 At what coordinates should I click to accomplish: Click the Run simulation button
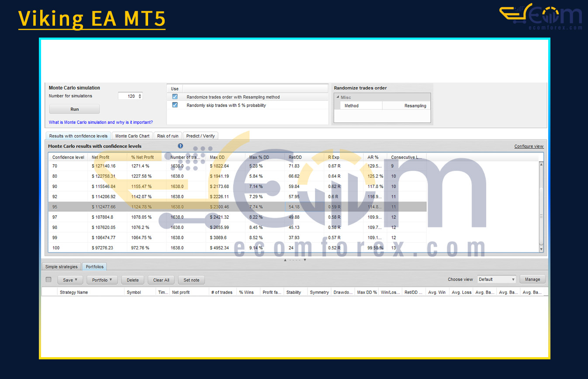74,109
